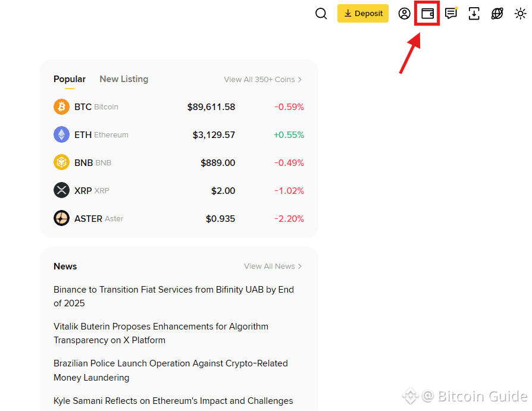This screenshot has height=411, width=532.
Task: Click the $3,129.57 price
Action: (x=214, y=134)
